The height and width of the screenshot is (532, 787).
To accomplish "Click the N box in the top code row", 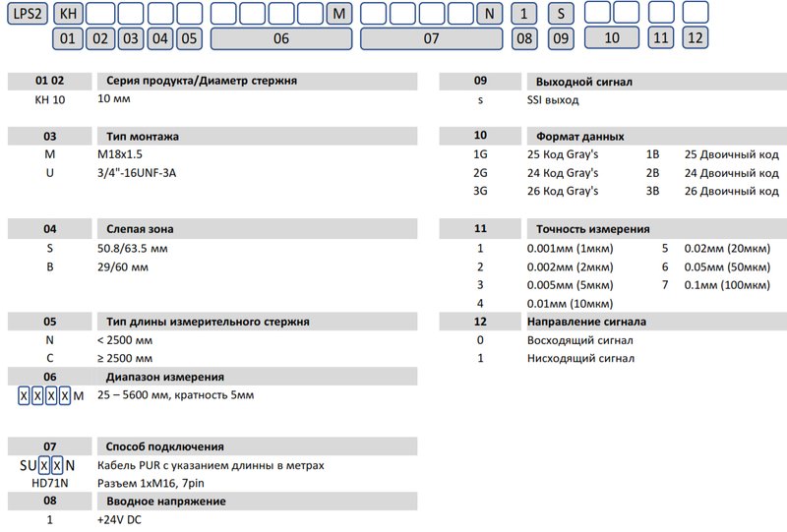I will [489, 14].
